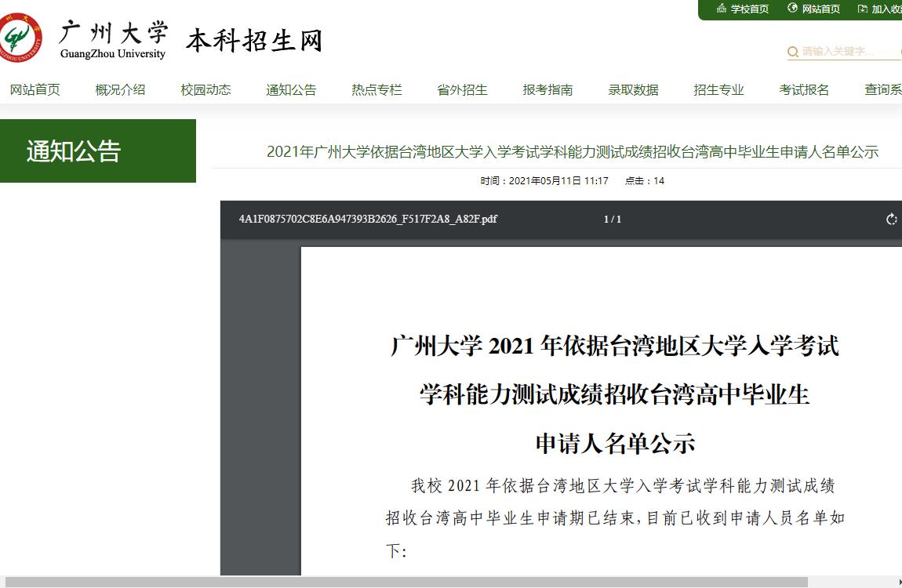Click the Guangzhou University logo emblem
This screenshot has height=588, width=902.
tap(20, 38)
